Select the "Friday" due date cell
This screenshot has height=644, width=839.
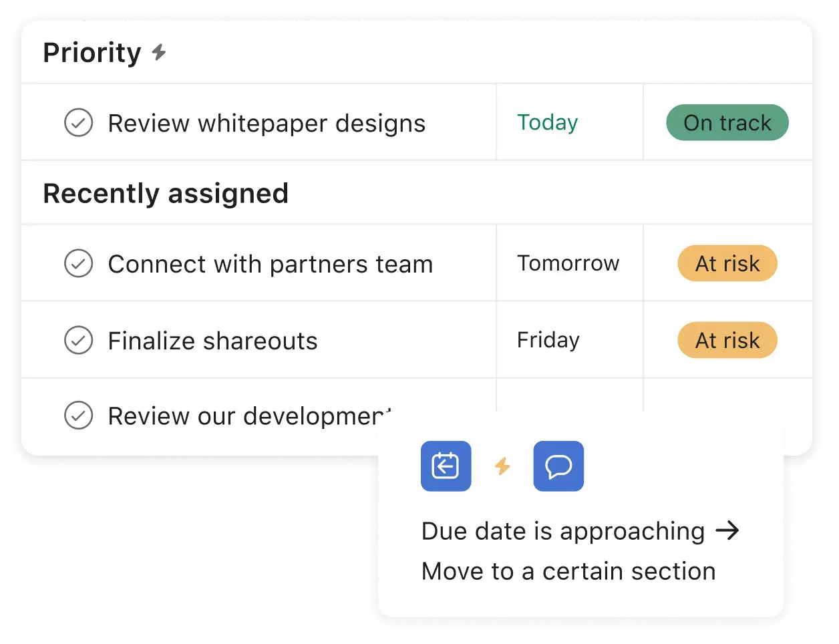[548, 341]
